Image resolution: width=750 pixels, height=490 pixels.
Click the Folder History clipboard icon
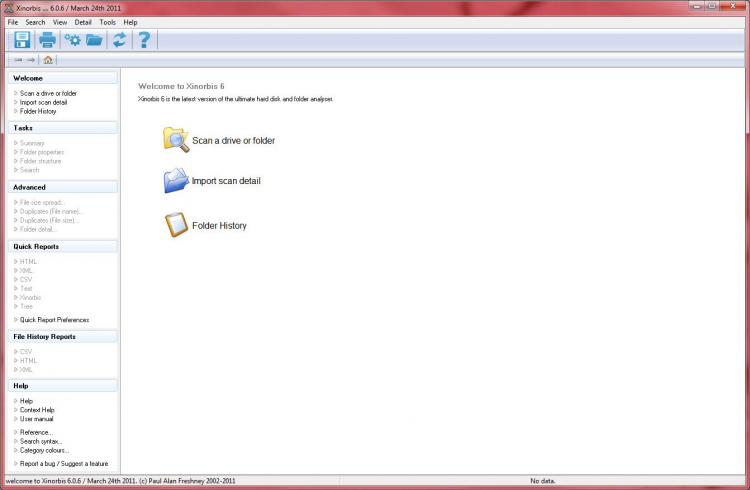point(176,225)
